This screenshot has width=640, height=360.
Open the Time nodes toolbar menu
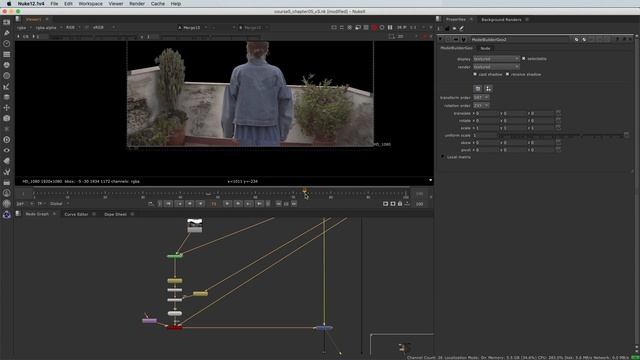click(7, 43)
